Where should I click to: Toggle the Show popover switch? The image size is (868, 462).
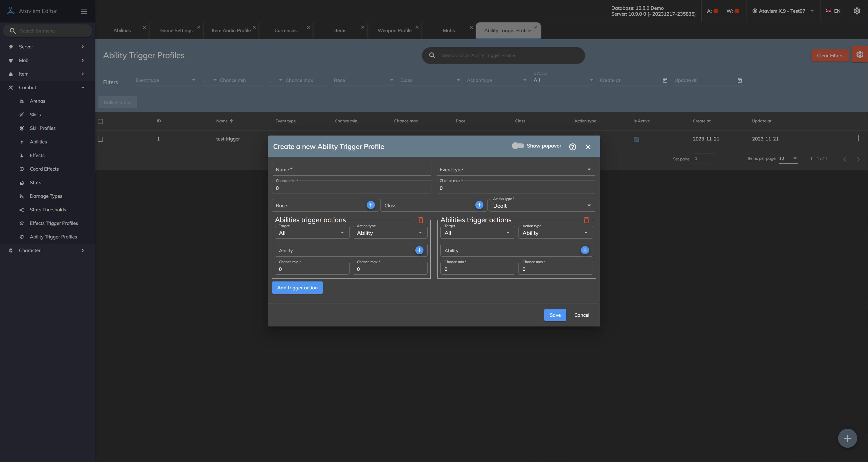coord(518,146)
